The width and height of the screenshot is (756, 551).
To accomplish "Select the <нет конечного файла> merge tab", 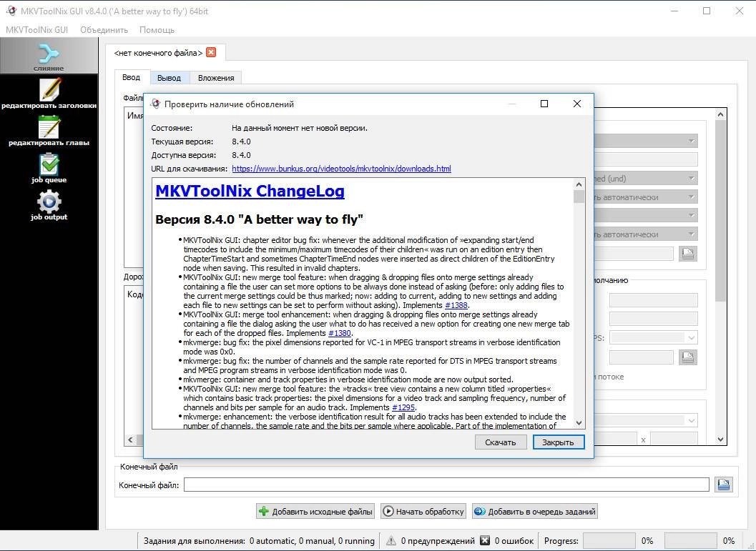I will (159, 52).
